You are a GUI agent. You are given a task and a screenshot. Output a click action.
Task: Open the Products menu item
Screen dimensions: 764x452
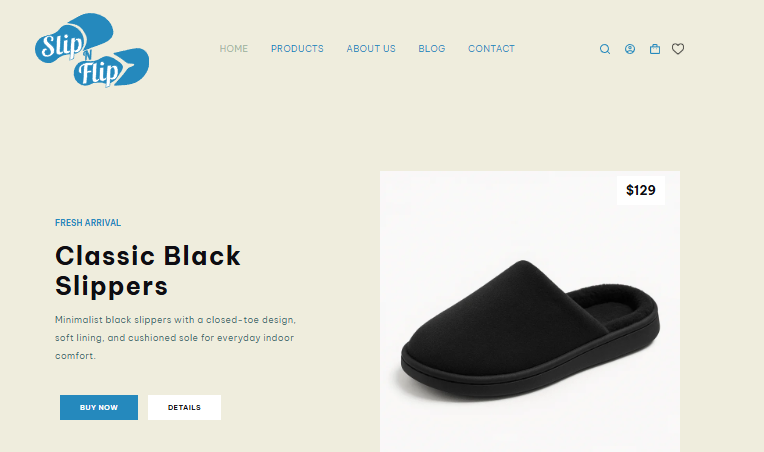[297, 49]
